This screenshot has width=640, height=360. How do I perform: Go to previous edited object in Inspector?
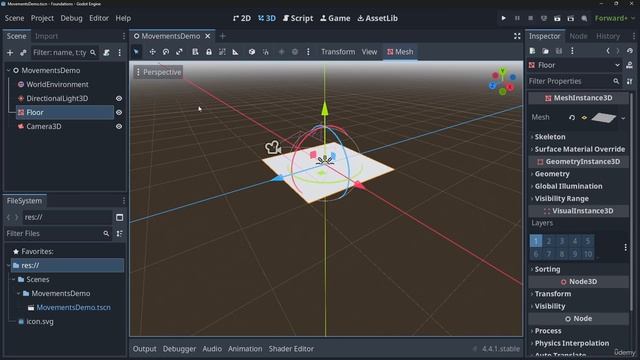(608, 51)
